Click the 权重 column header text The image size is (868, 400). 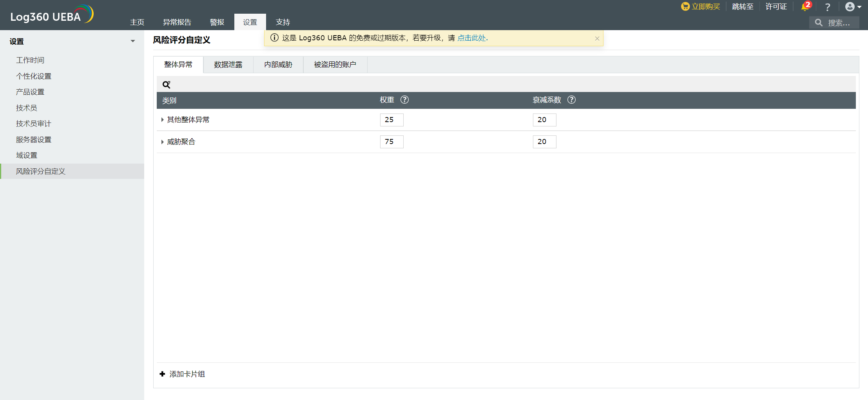point(387,100)
